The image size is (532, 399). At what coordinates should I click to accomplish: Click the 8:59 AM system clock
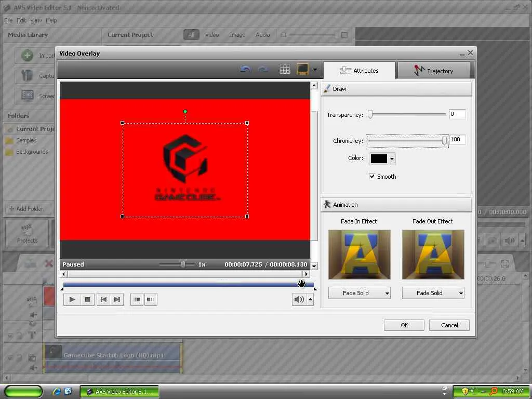tap(513, 391)
